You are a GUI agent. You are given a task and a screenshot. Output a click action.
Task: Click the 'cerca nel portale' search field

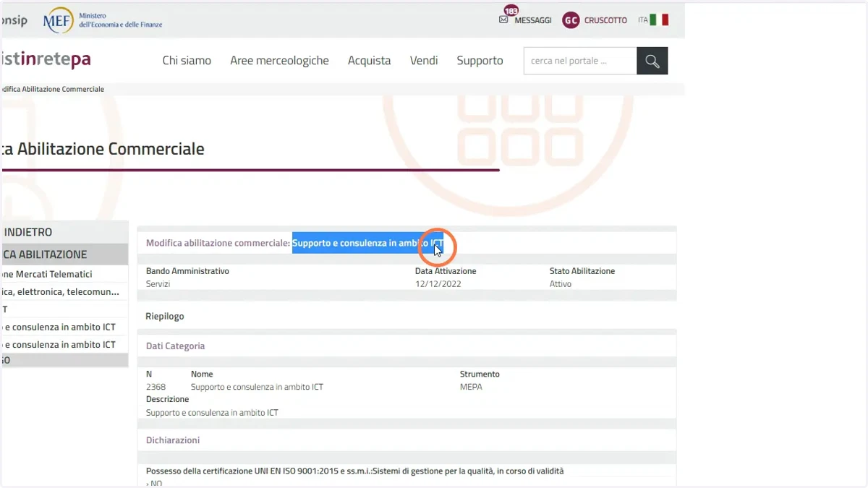pyautogui.click(x=580, y=61)
